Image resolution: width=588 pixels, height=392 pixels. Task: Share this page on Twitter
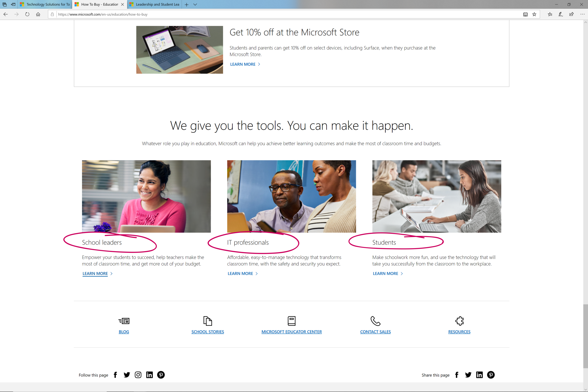click(468, 375)
